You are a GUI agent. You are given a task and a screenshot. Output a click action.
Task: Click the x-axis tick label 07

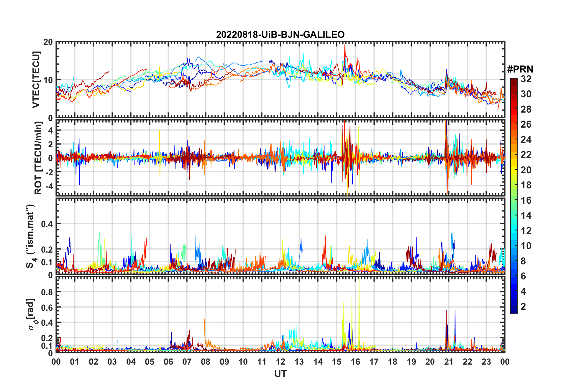click(187, 362)
